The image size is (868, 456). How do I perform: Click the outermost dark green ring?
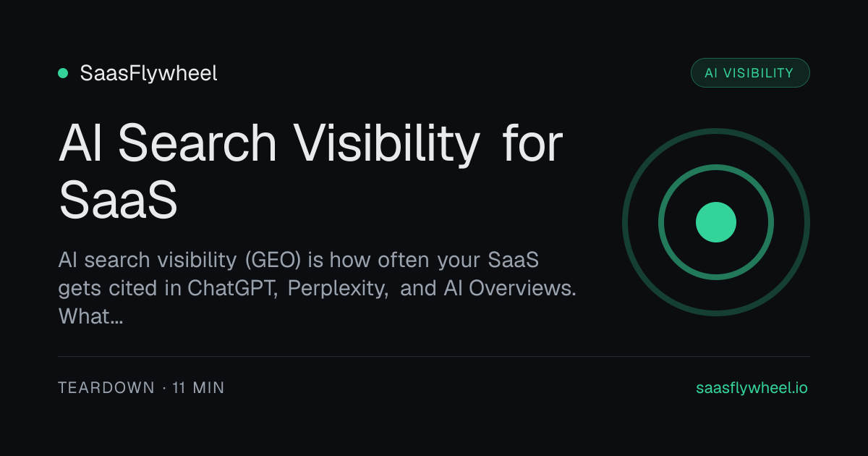pyautogui.click(x=716, y=131)
